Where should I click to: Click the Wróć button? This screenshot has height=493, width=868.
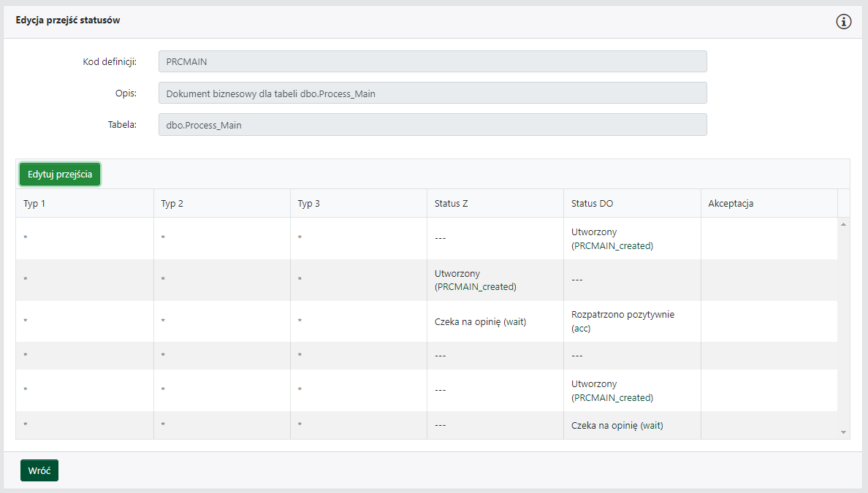(39, 470)
